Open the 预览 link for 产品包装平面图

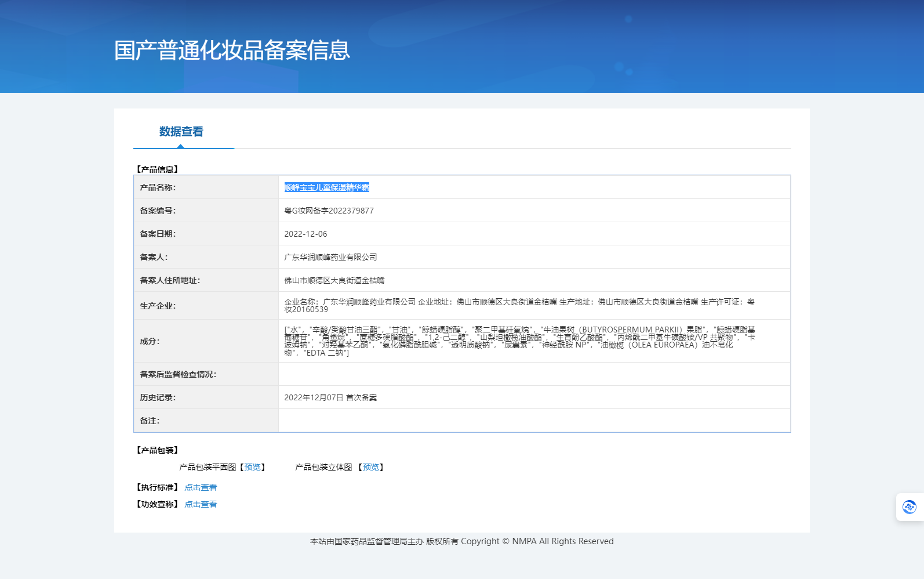[252, 467]
